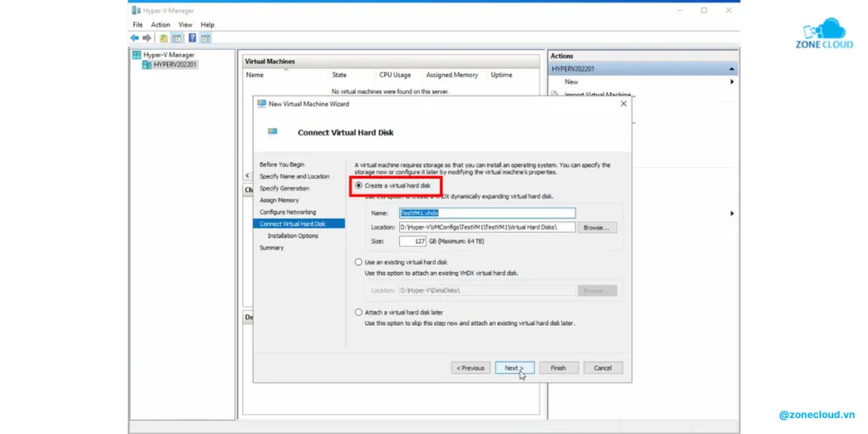Open the Action menu
Screen dimensions: 868x434
coord(160,25)
